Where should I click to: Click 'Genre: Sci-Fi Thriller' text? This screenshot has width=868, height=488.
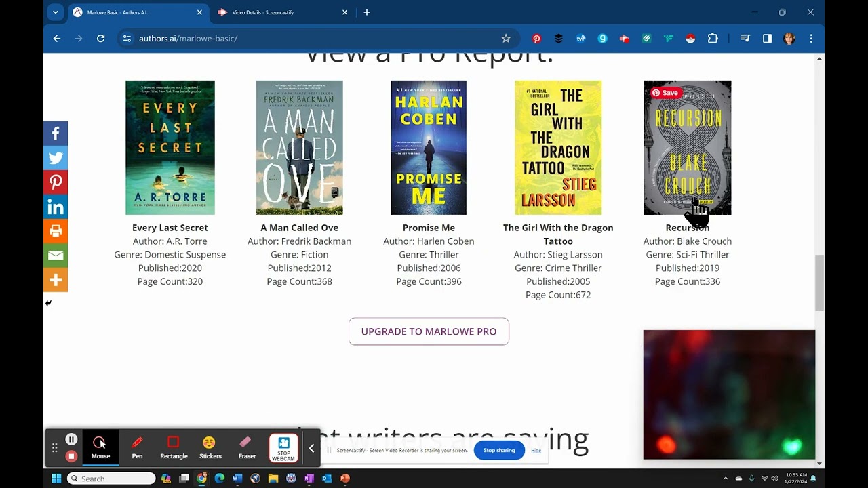pyautogui.click(x=688, y=255)
